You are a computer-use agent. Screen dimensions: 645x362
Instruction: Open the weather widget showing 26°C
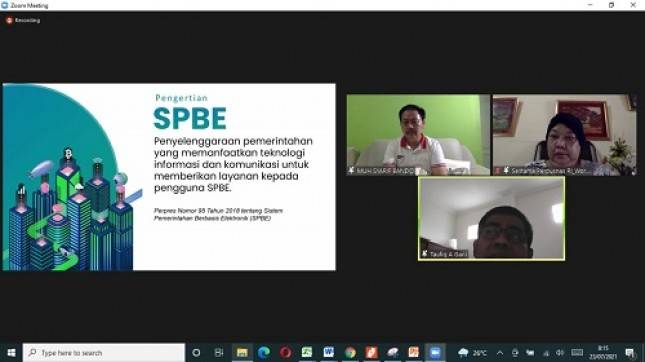472,353
